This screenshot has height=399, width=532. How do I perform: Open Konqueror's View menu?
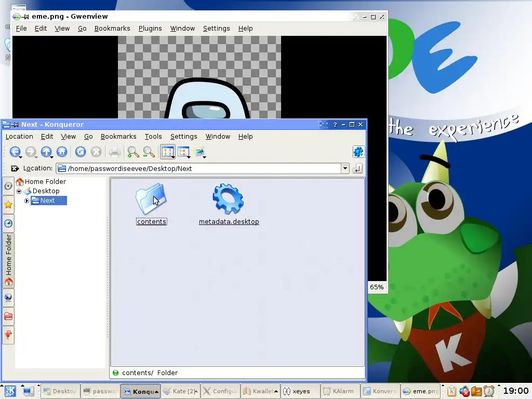[68, 137]
